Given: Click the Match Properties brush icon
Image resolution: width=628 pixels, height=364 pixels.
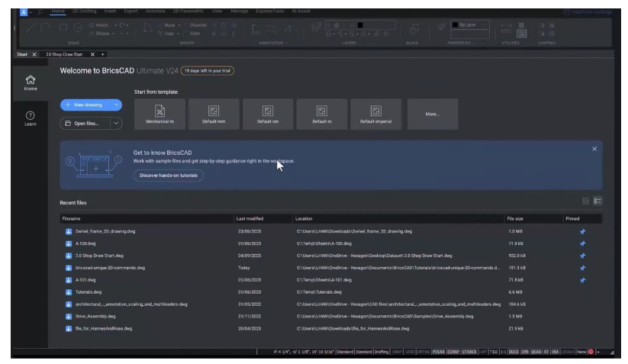Looking at the screenshot, I should click(441, 27).
